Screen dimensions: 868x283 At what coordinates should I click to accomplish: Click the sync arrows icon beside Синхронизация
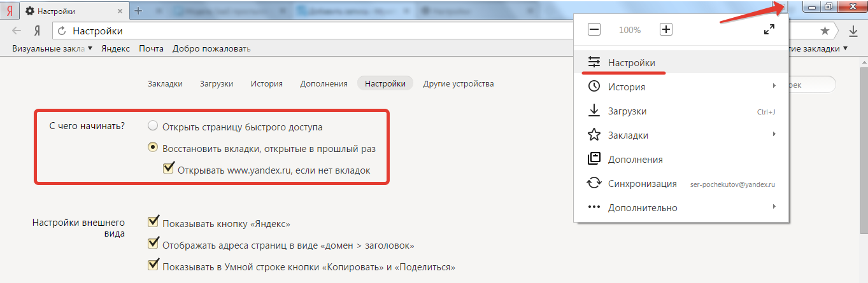[x=594, y=183]
